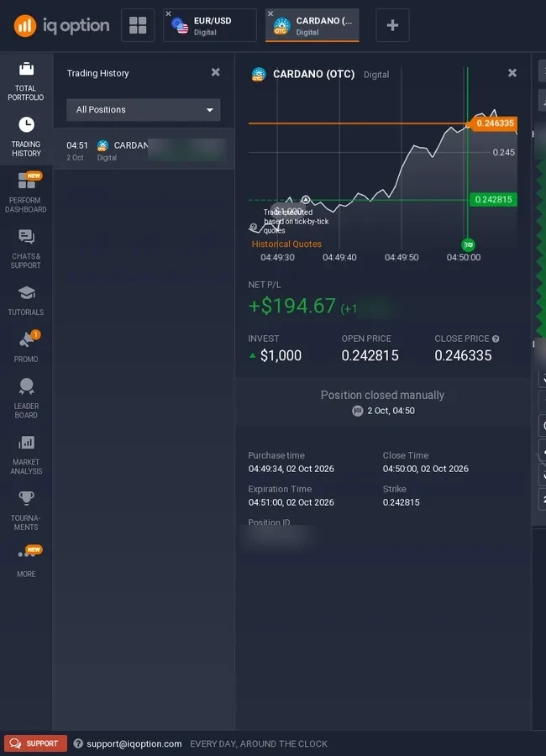Close the CARDANO tab
The width and height of the screenshot is (546, 756).
[x=270, y=13]
